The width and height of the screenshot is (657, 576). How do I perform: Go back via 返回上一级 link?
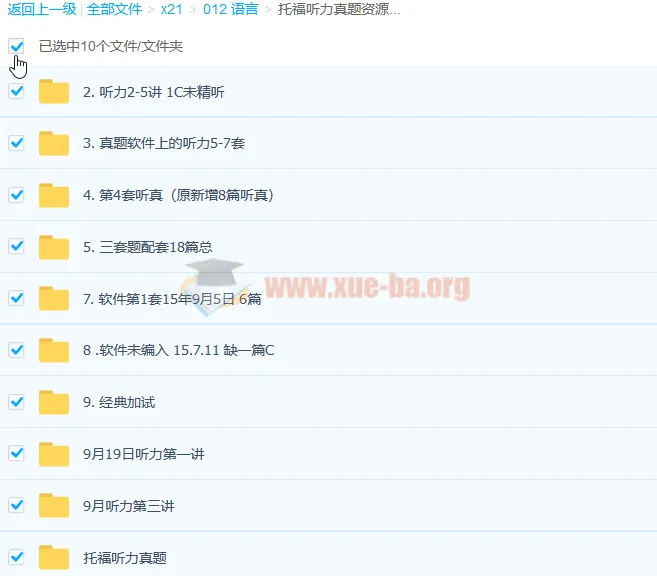click(42, 9)
